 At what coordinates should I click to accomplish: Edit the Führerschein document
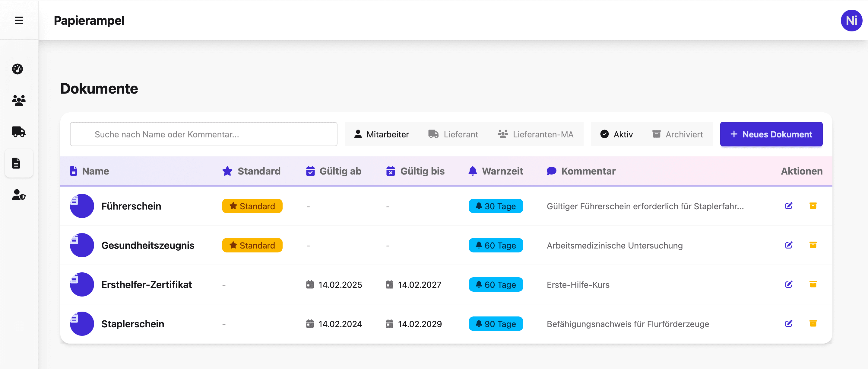788,206
